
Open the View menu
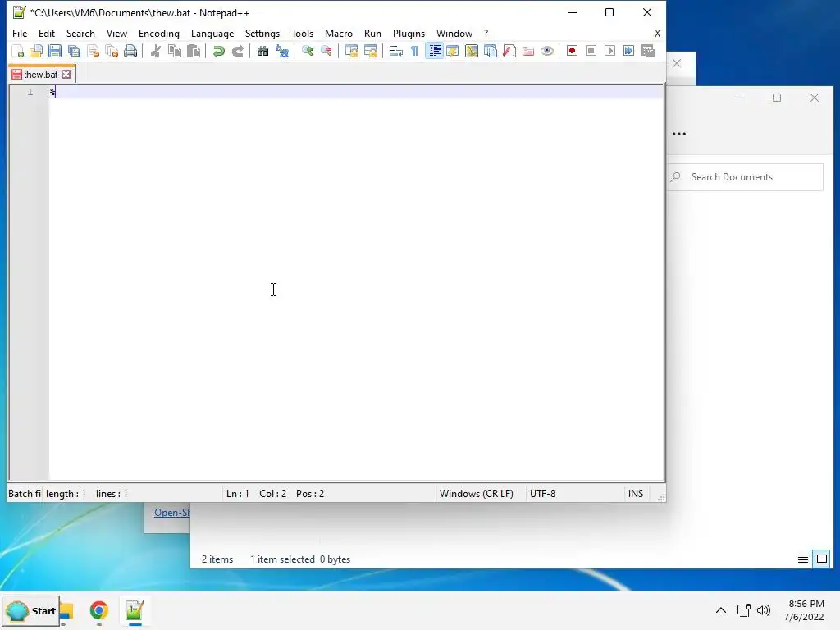(x=116, y=33)
